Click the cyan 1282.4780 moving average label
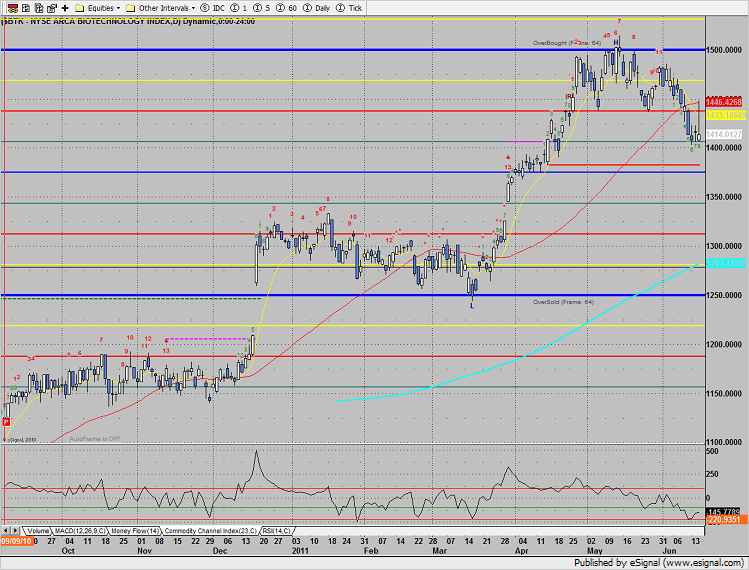The height and width of the screenshot is (570, 749). click(x=726, y=263)
